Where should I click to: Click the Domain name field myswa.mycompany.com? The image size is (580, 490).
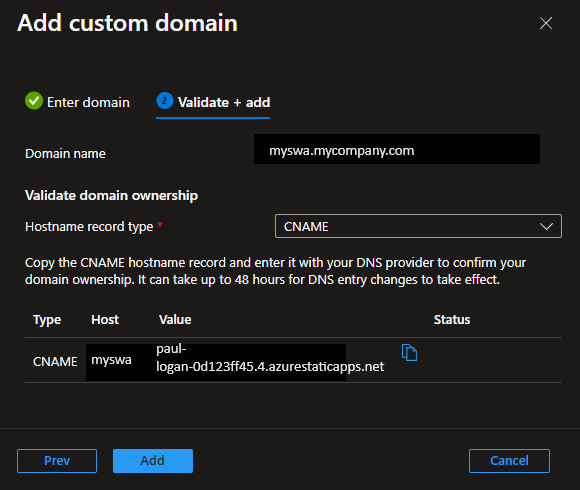(397, 149)
